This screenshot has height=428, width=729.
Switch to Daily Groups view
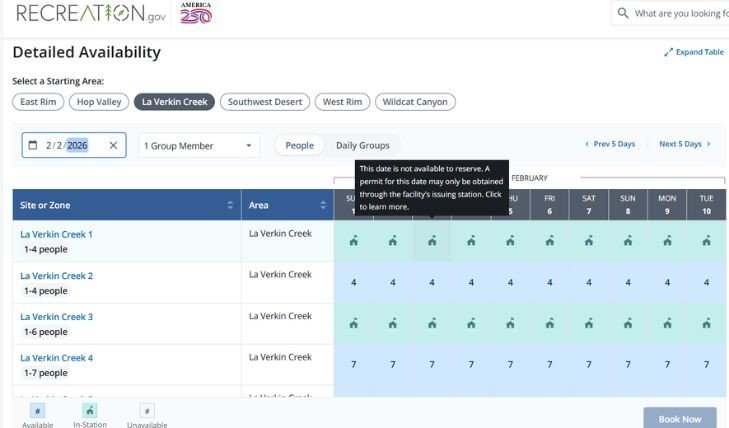coord(362,146)
